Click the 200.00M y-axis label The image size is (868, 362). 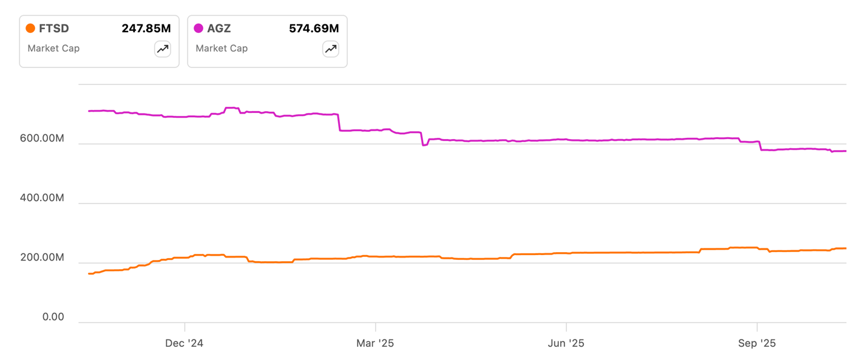point(41,258)
